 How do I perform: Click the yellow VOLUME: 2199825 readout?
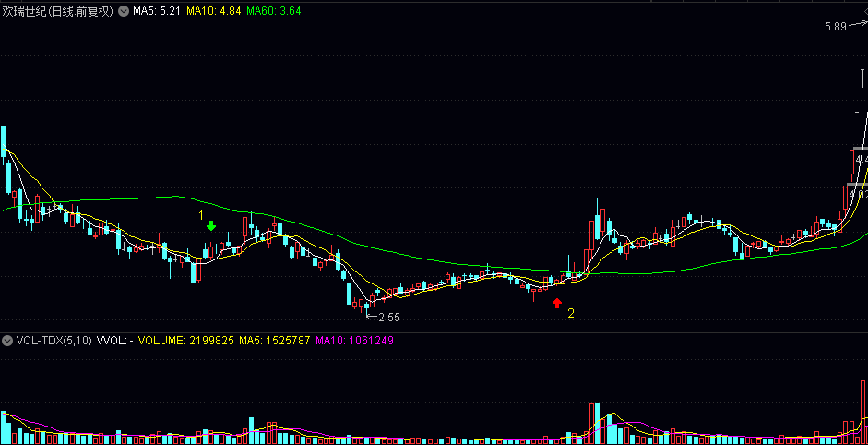[186, 341]
